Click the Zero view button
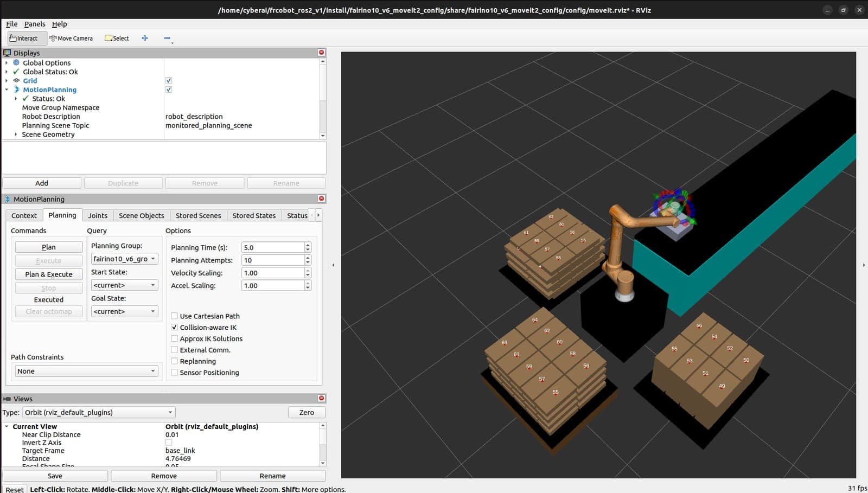The height and width of the screenshot is (493, 868). 307,412
